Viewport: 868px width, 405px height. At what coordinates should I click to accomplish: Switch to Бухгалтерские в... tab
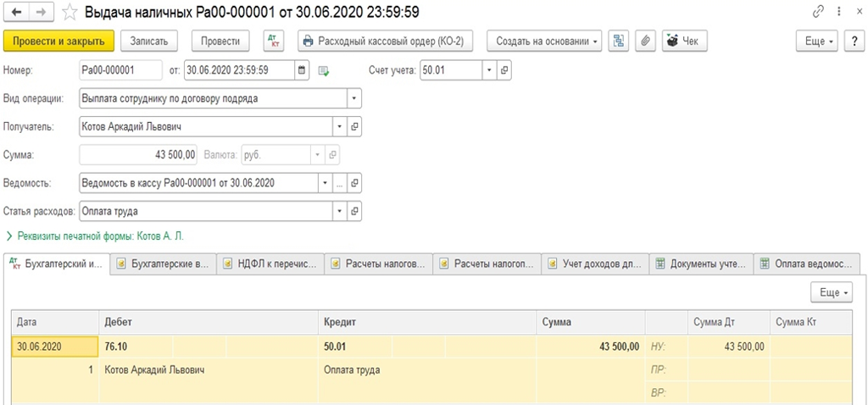pos(164,264)
